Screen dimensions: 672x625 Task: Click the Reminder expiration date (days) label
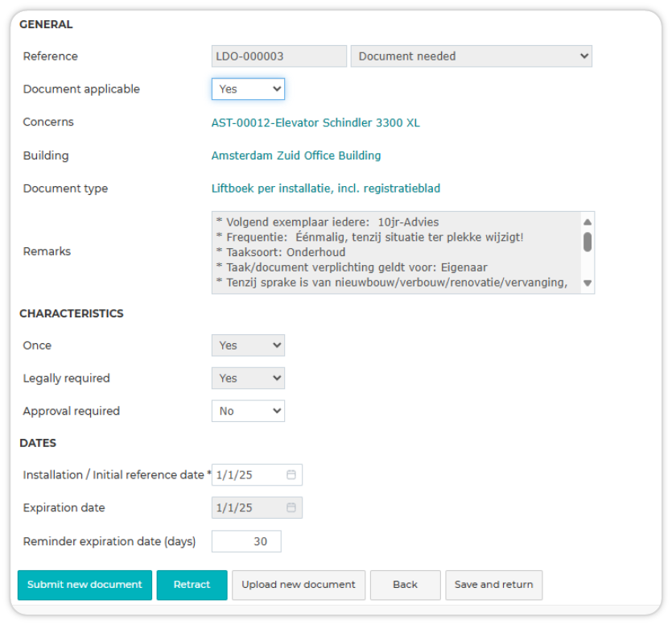109,541
